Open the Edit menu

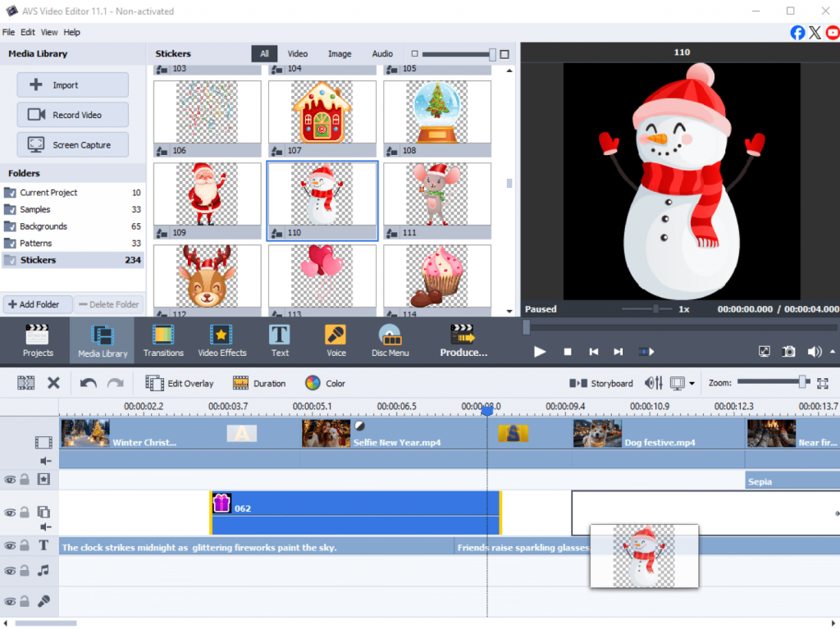28,32
